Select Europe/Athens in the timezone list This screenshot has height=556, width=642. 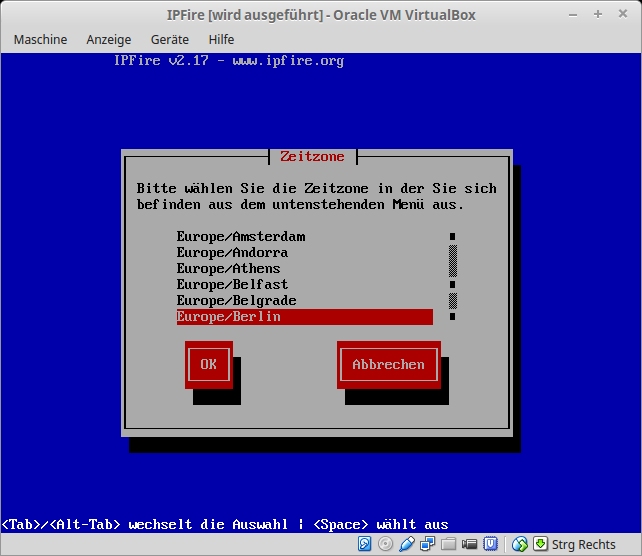(x=305, y=269)
